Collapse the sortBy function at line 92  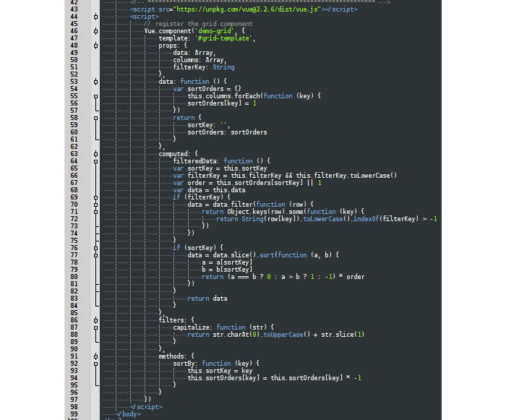point(95,363)
